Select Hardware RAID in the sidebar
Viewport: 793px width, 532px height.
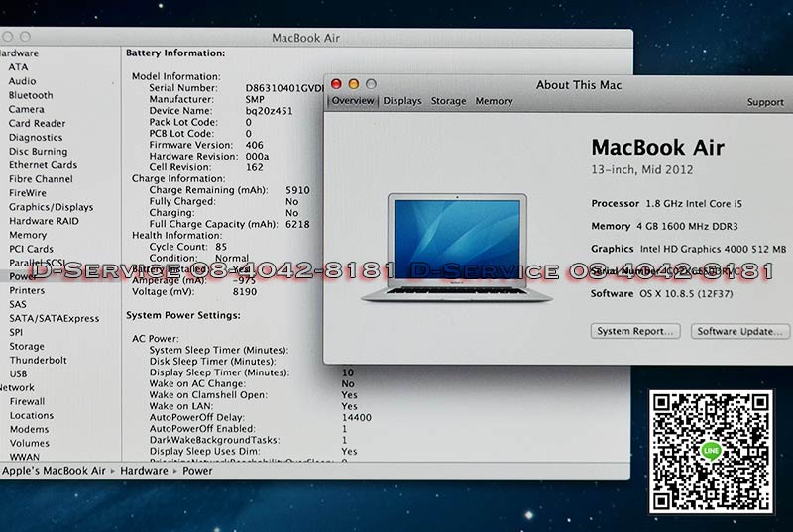[44, 221]
